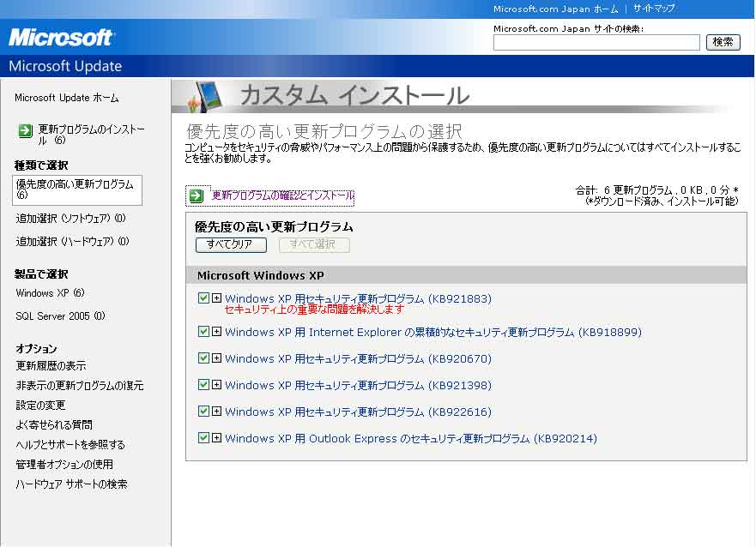Click the すべてクリア button
The height and width of the screenshot is (547, 756).
[x=231, y=244]
